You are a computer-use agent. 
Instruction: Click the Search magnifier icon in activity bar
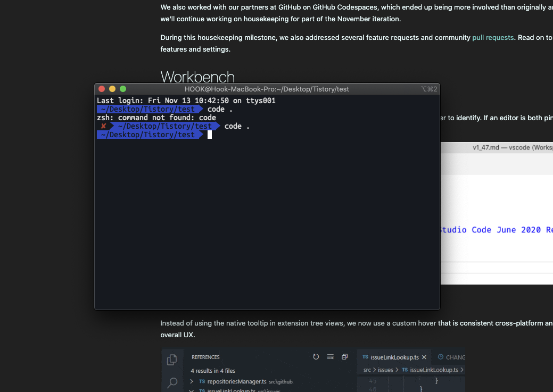pos(172,382)
